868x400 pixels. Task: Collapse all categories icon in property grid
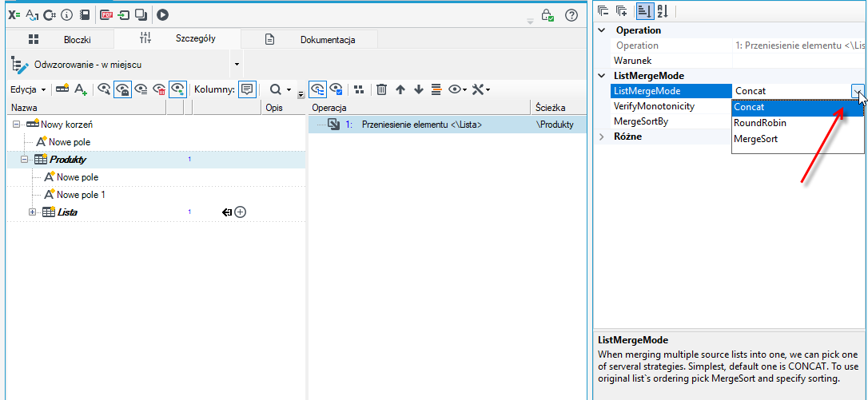(603, 10)
